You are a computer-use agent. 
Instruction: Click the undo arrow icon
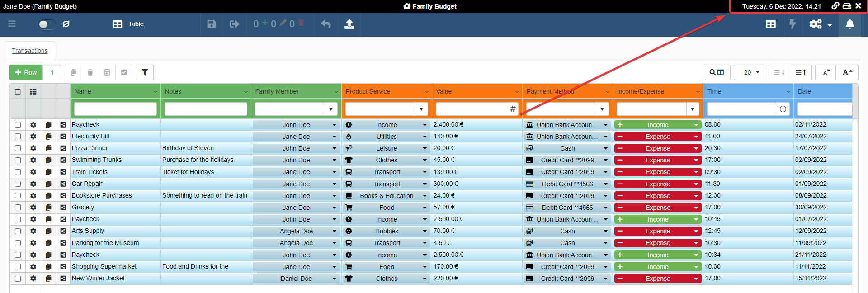pyautogui.click(x=325, y=24)
